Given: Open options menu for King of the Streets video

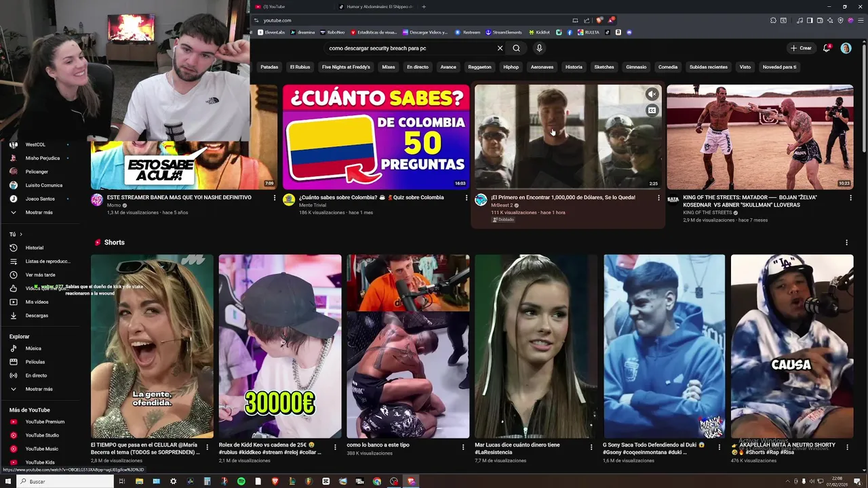Looking at the screenshot, I should point(850,198).
